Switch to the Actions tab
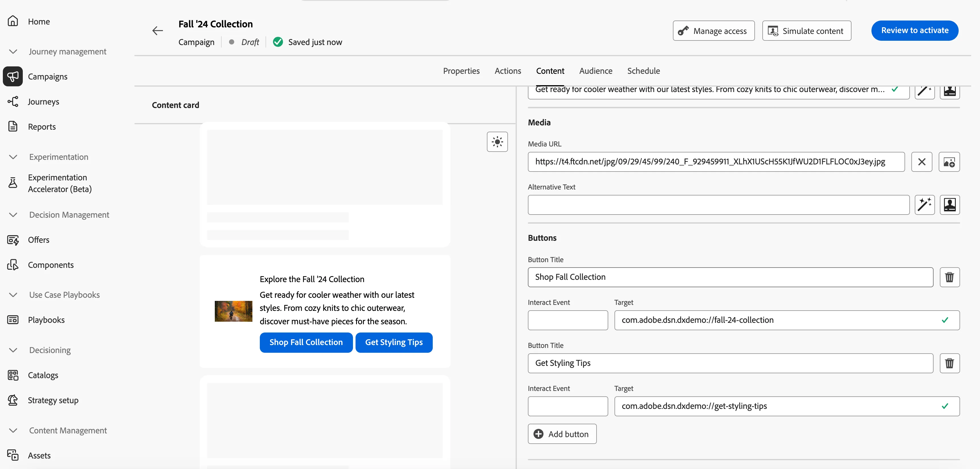980x469 pixels. click(508, 71)
